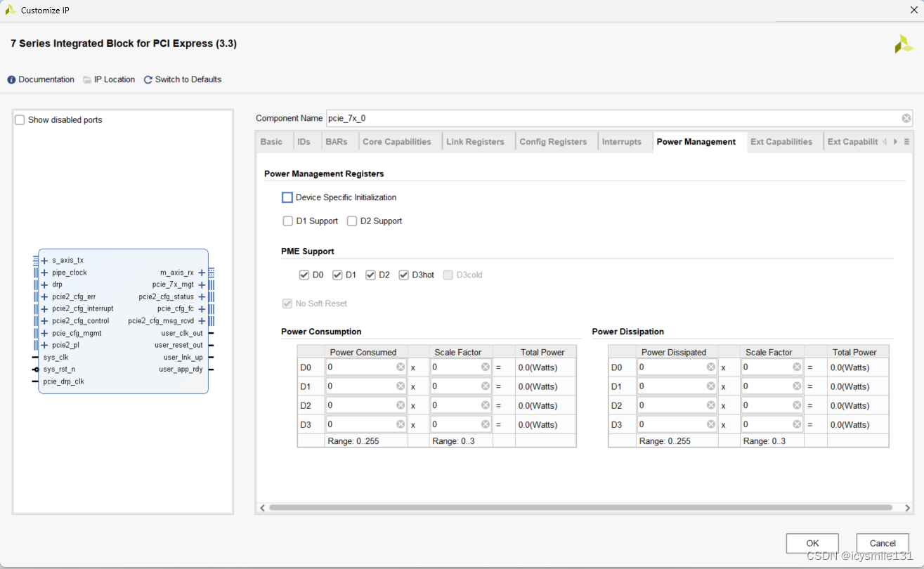Enable Device Specific Initialization checkbox
This screenshot has height=569, width=924.
click(287, 198)
